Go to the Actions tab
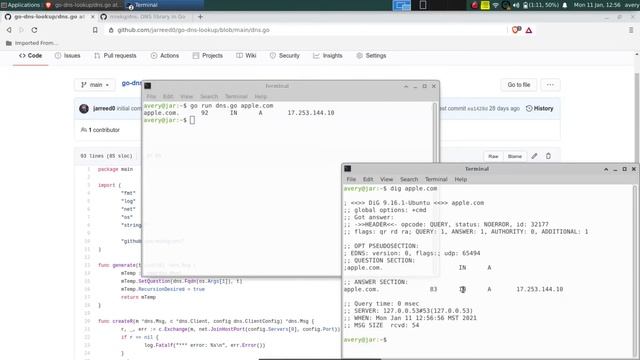The width and height of the screenshot is (640, 360). 165,56
